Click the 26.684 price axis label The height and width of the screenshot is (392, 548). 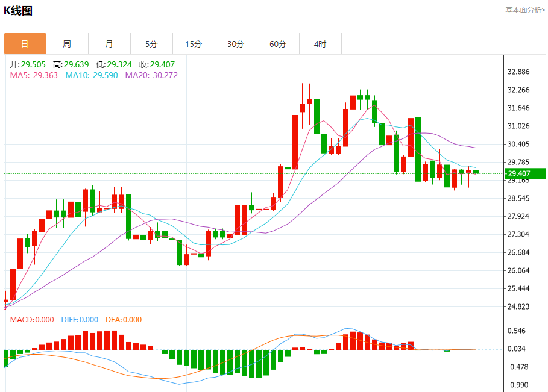click(x=518, y=252)
